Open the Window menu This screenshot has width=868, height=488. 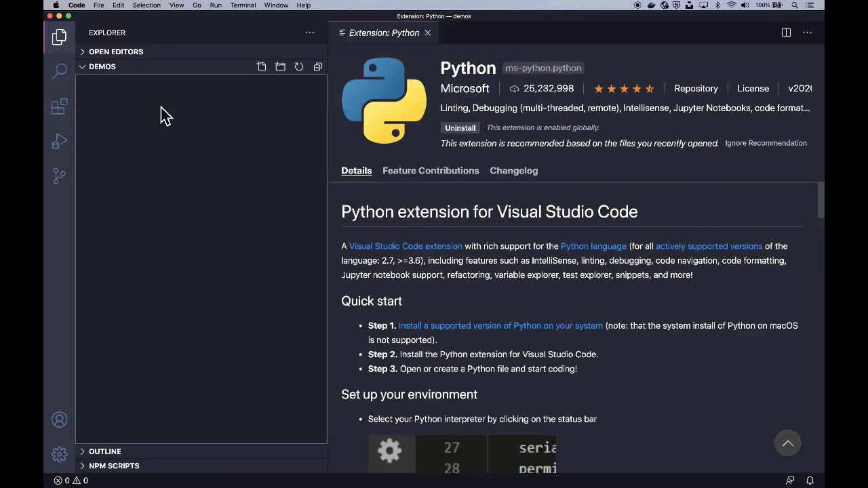[x=276, y=5]
